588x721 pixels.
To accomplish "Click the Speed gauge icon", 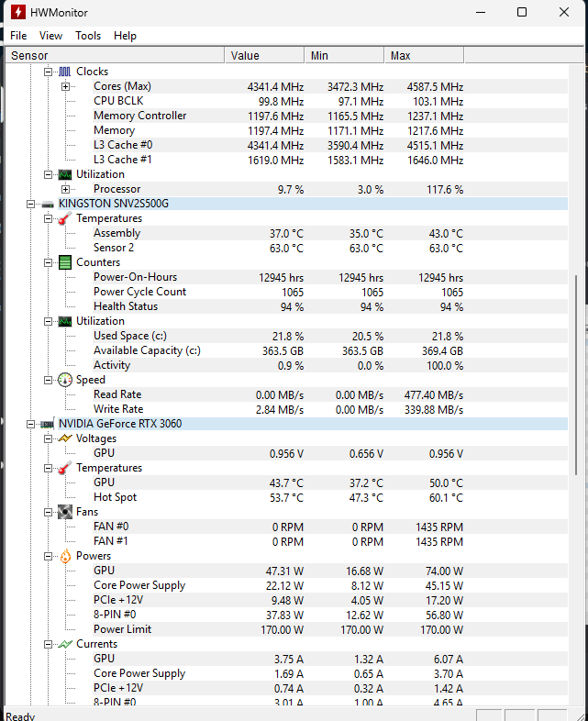I will coord(65,380).
